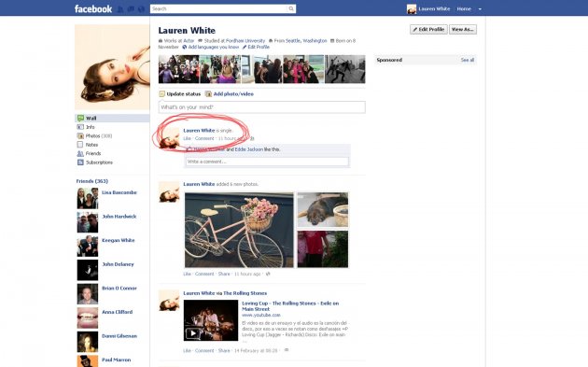Click the Photos icon in sidebar
The height and width of the screenshot is (367, 588).
[x=80, y=135]
